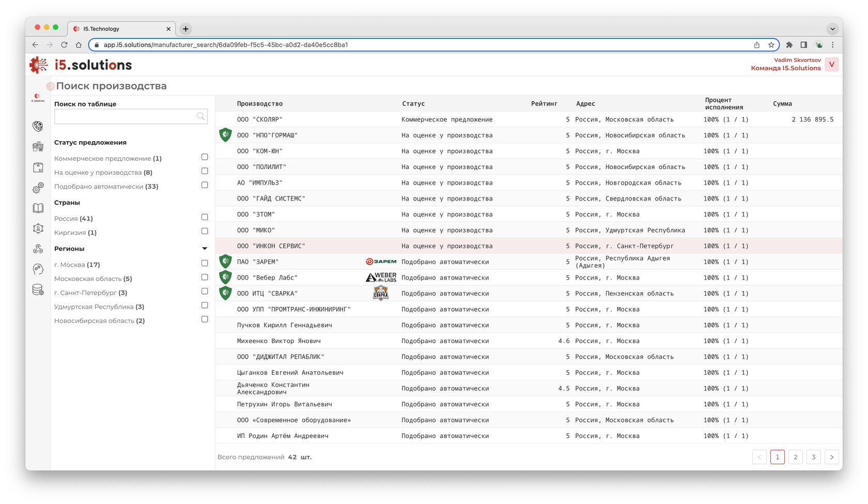Click the verified shield for ПАО ЗАРЕМ
The height and width of the screenshot is (504, 868).
[x=225, y=262]
